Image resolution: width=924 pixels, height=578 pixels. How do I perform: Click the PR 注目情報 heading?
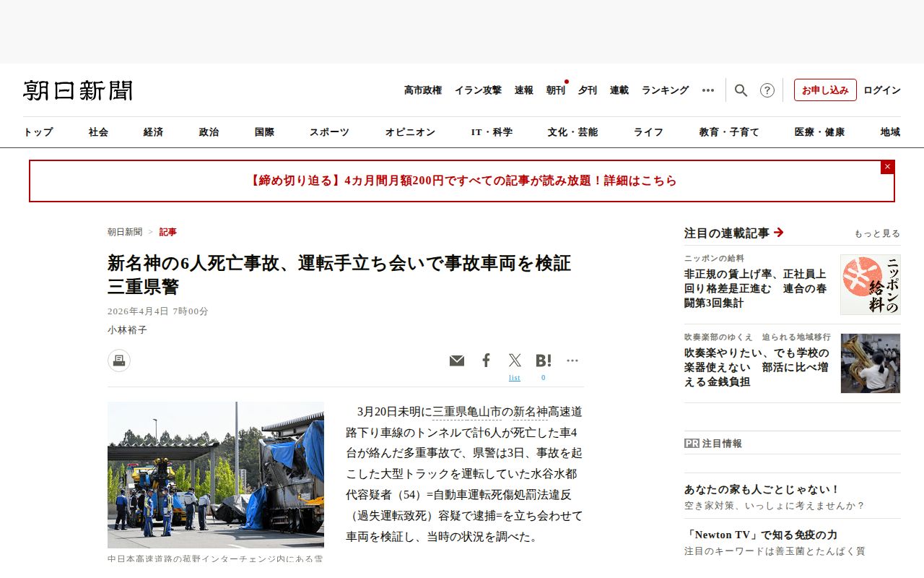pyautogui.click(x=713, y=444)
